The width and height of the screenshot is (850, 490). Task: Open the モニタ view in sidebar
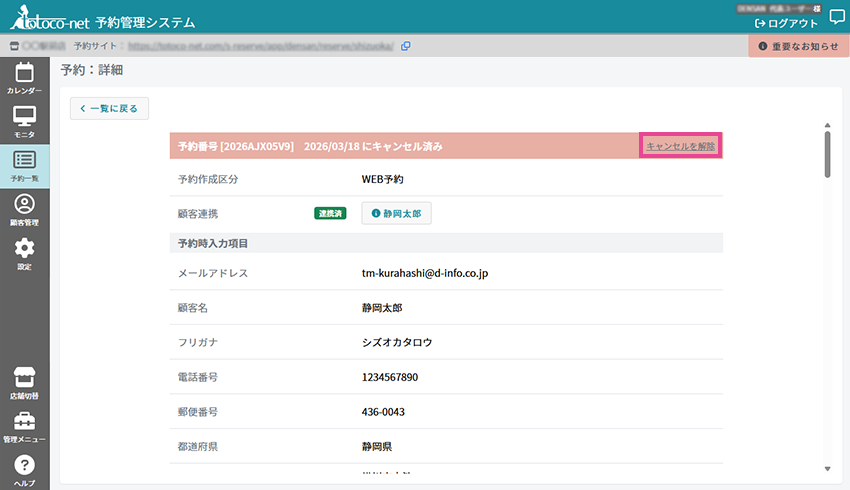point(24,121)
